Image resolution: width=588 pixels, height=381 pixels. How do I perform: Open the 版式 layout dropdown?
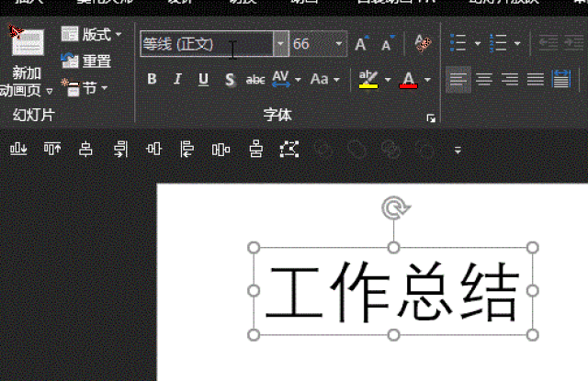point(119,35)
